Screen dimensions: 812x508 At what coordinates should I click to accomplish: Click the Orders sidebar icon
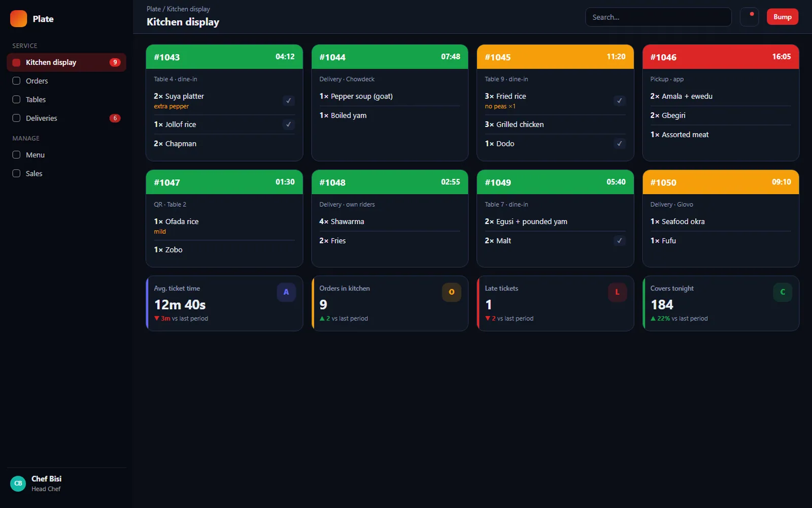[x=16, y=81]
